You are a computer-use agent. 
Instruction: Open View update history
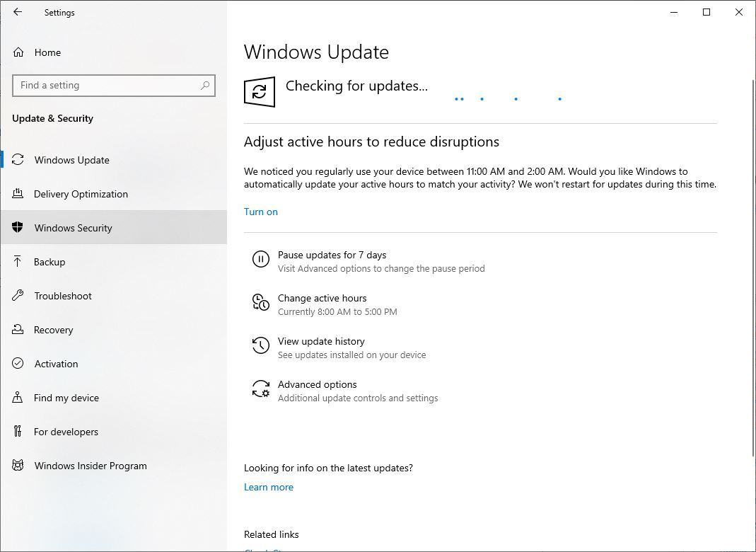click(321, 341)
